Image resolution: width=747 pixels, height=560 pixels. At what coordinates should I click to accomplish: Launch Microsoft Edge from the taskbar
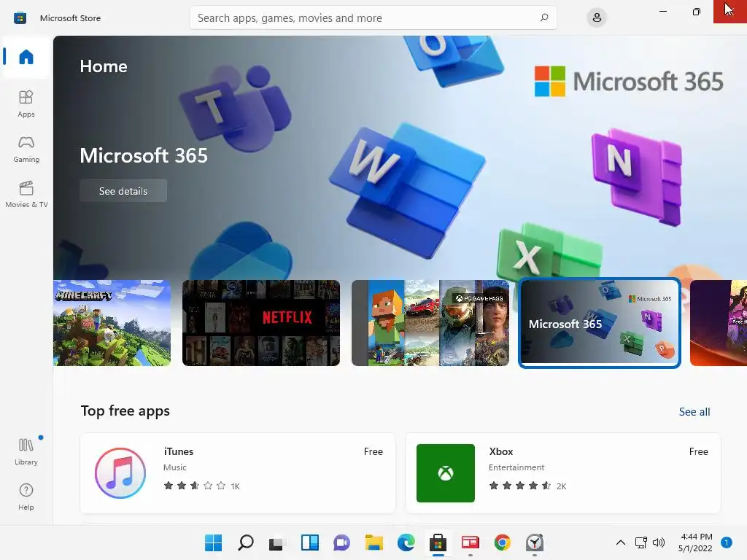coord(406,542)
